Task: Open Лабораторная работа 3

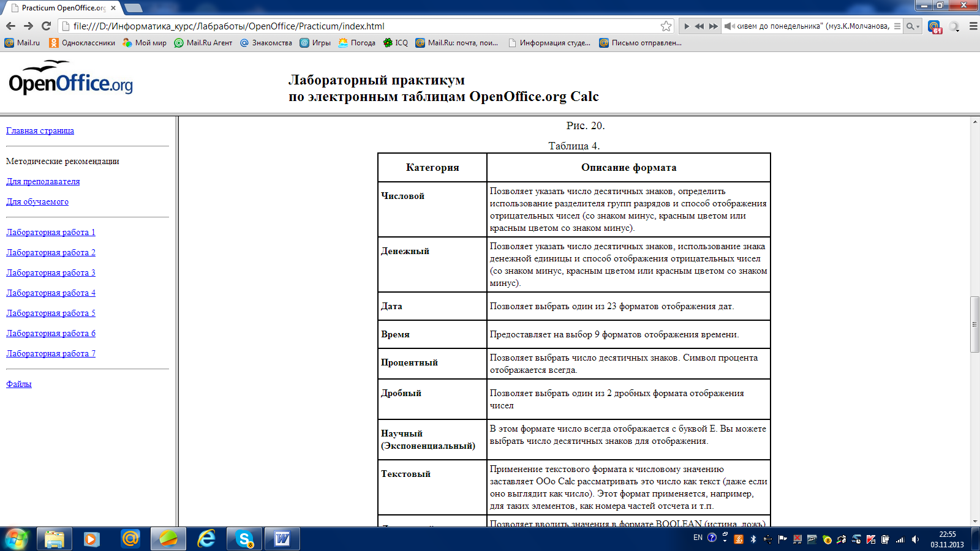Action: point(51,272)
